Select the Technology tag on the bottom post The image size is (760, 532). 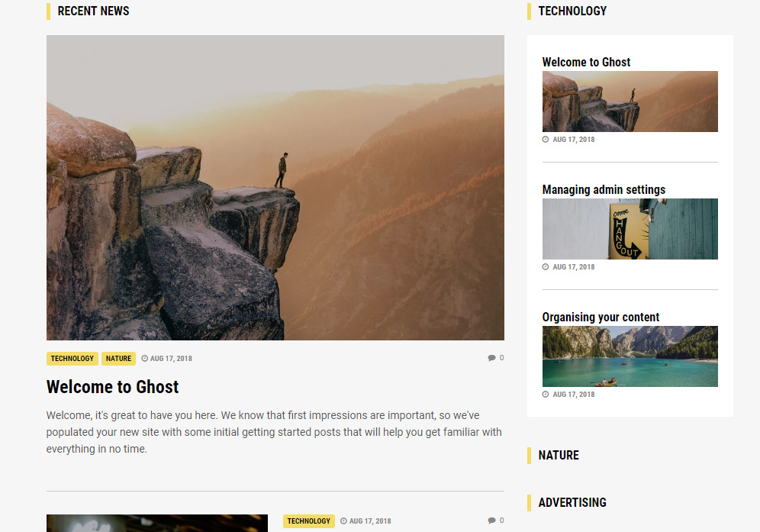[x=309, y=521]
